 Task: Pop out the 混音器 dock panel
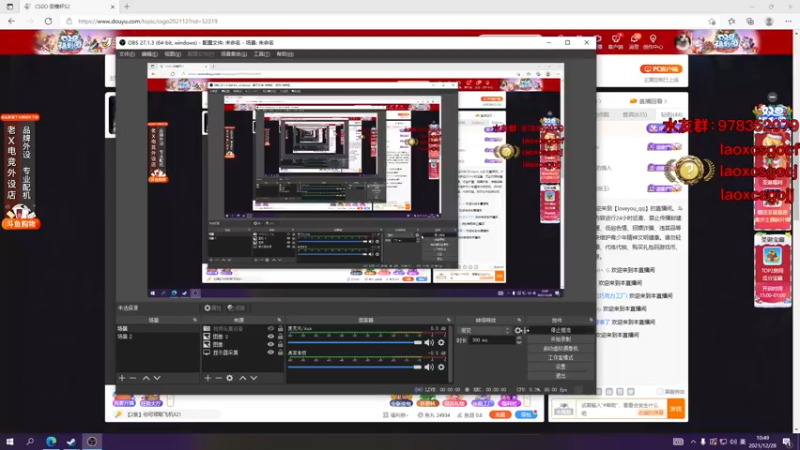[x=448, y=320]
